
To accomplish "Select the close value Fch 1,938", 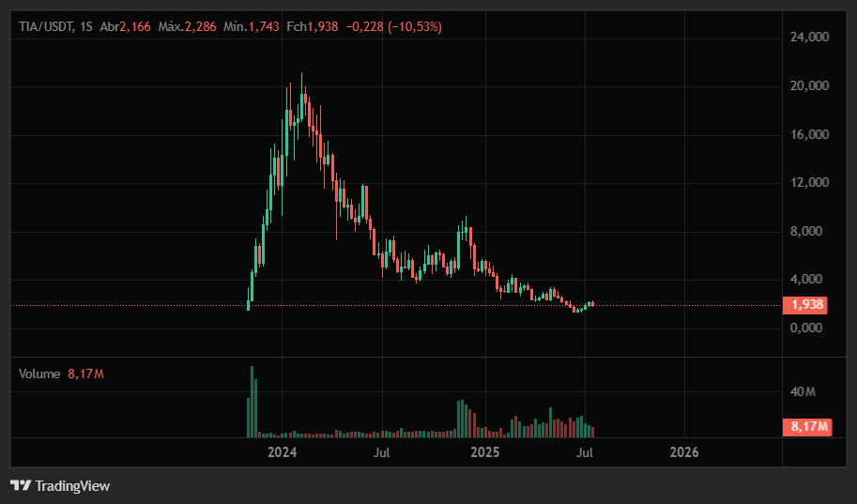I will (313, 26).
